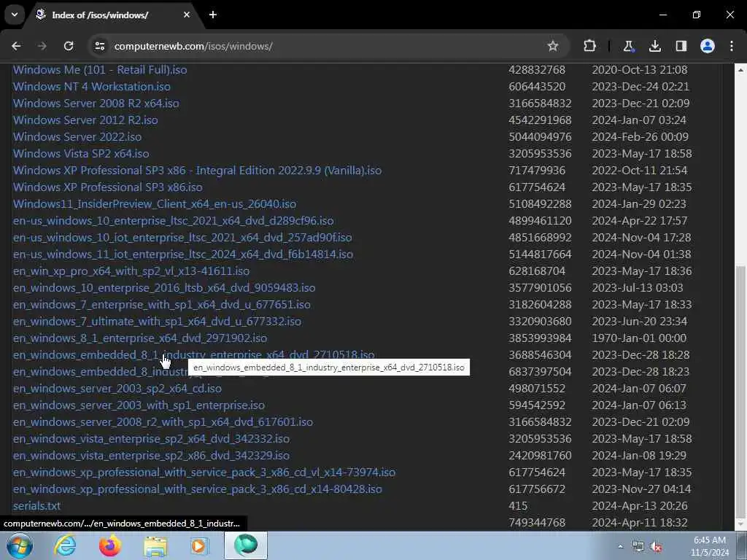Click the address bar URL
Screen dimensions: 747x560
(193, 46)
